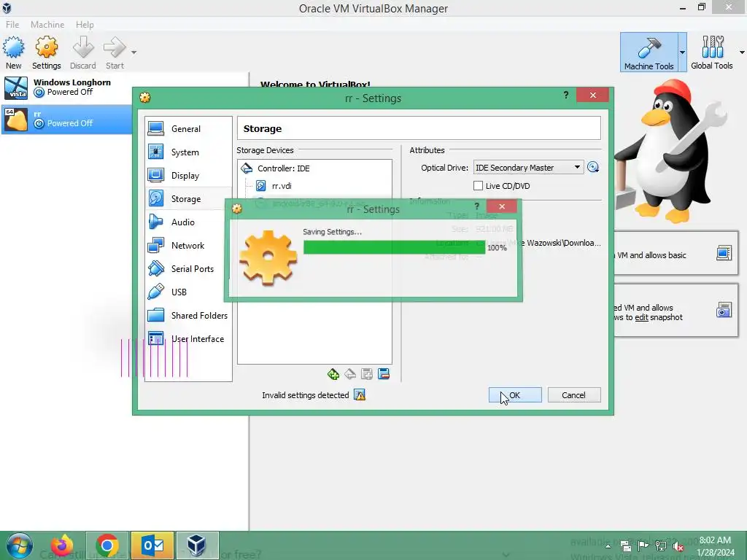The width and height of the screenshot is (747, 560).
Task: Click the add storage controller icon
Action: coord(333,374)
